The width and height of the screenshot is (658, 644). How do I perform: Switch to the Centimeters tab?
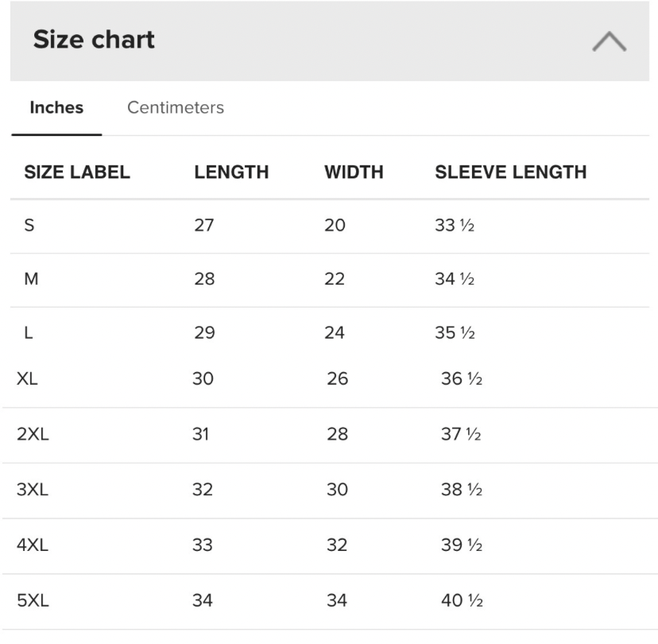click(x=176, y=107)
